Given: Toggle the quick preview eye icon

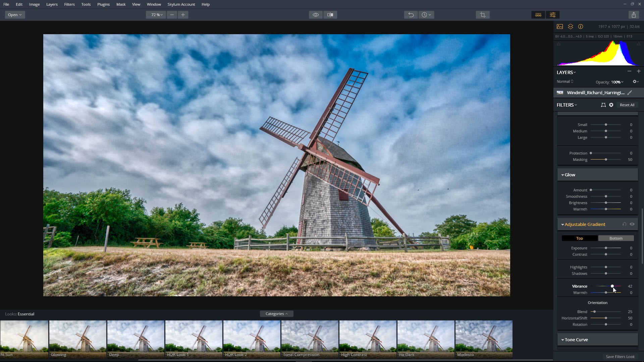Looking at the screenshot, I should coord(316,15).
